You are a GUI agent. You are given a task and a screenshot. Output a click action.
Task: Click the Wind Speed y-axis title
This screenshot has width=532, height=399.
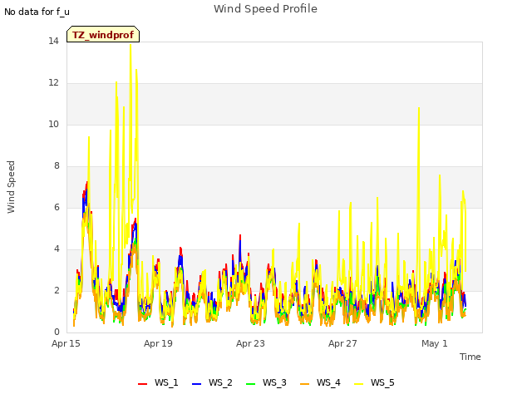pyautogui.click(x=11, y=187)
